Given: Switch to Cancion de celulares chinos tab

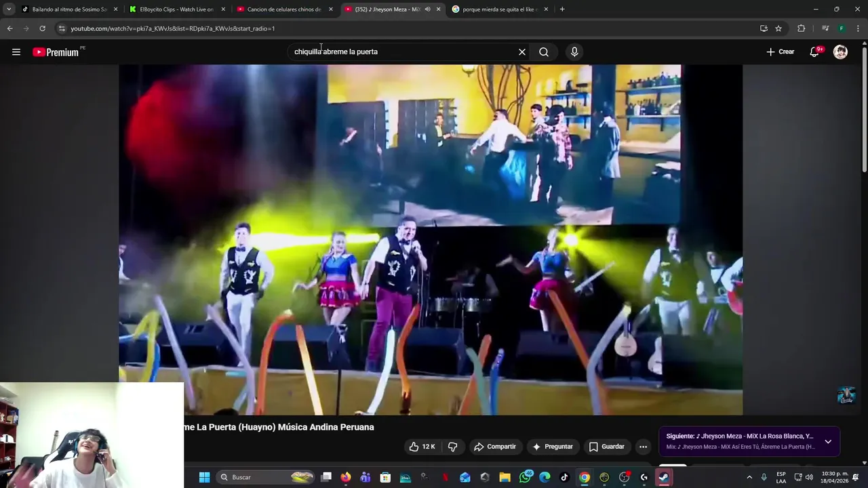Looking at the screenshot, I should pos(283,9).
